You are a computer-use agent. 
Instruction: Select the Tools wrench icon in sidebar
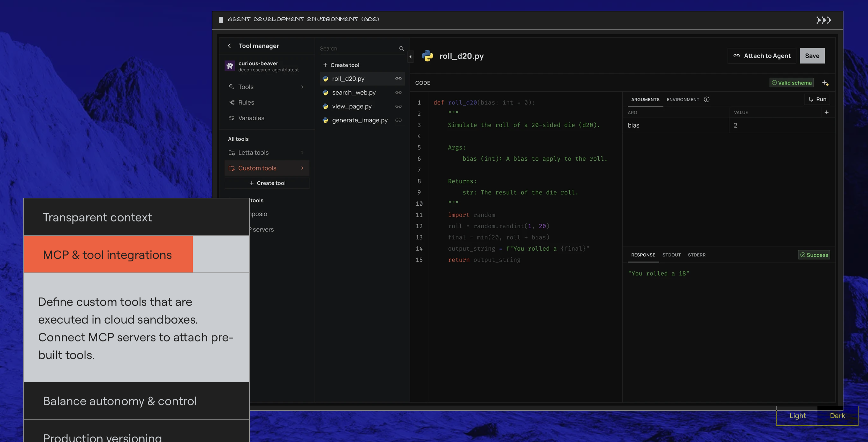click(231, 87)
